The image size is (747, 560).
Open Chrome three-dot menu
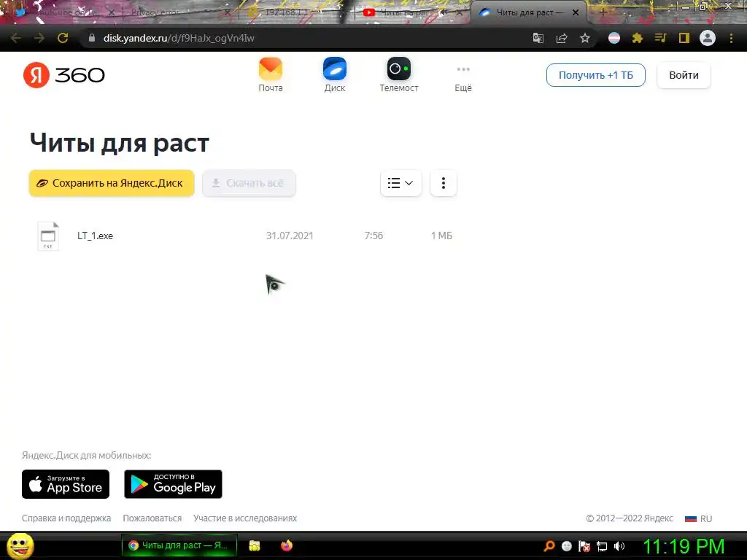[x=731, y=38]
